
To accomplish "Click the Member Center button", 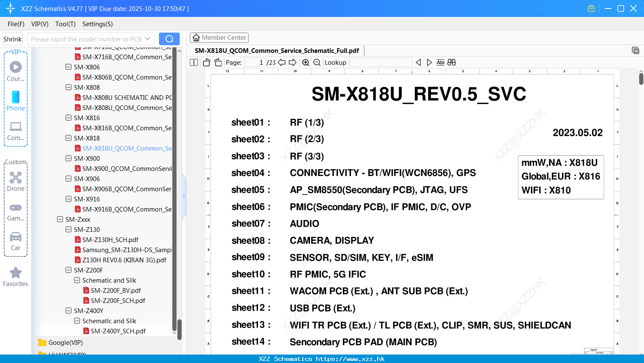I will tap(219, 38).
